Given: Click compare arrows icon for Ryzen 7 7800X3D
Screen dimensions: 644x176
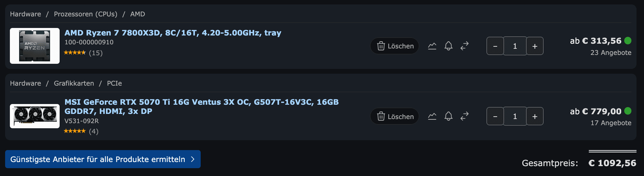Looking at the screenshot, I should (x=464, y=46).
